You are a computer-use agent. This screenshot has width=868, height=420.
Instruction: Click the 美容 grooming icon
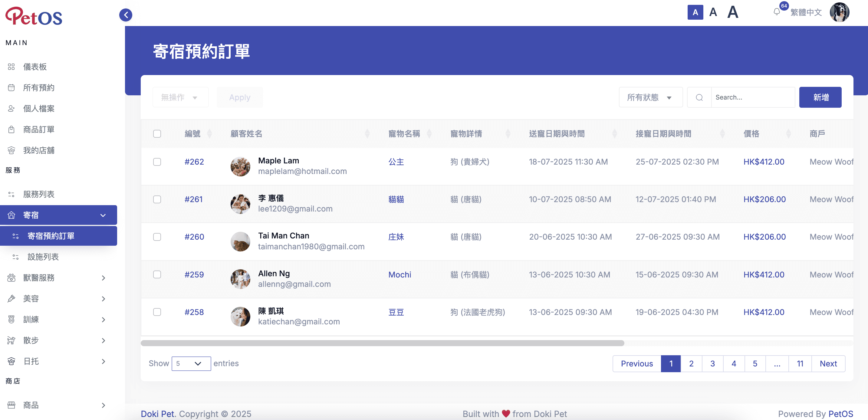pyautogui.click(x=11, y=298)
